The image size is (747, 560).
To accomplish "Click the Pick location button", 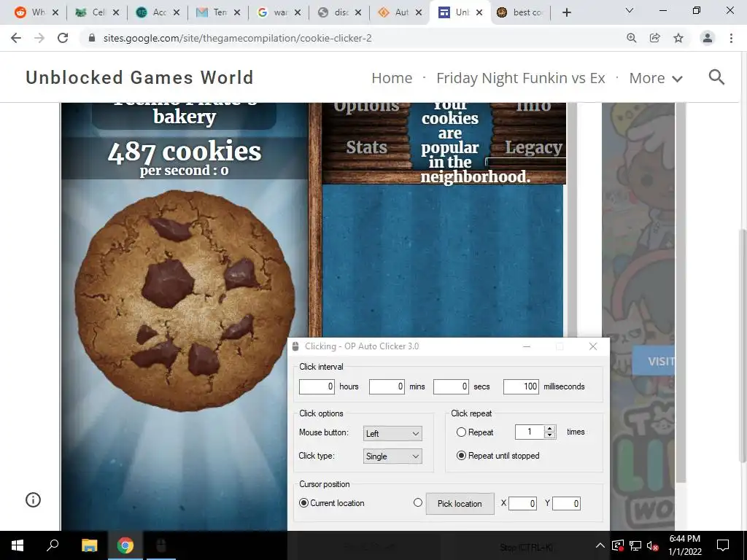I will (460, 504).
